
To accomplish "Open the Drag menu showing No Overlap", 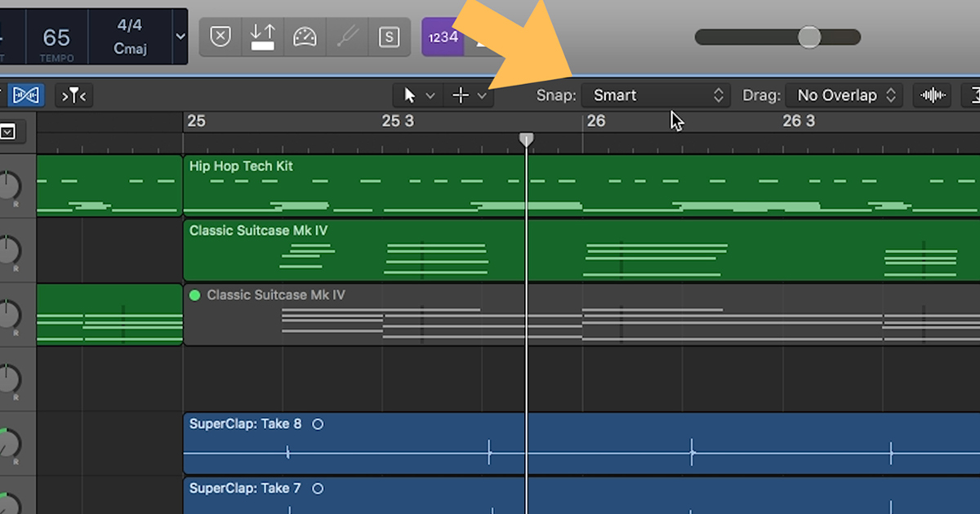I will tap(844, 95).
